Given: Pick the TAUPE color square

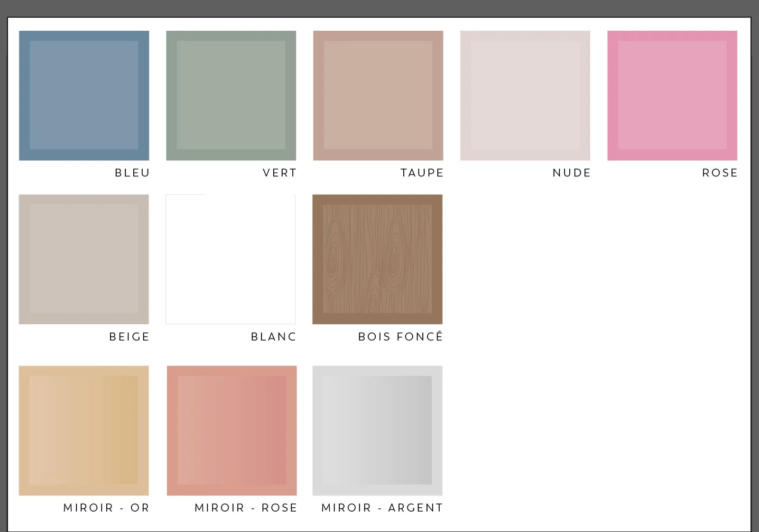Looking at the screenshot, I should (378, 95).
